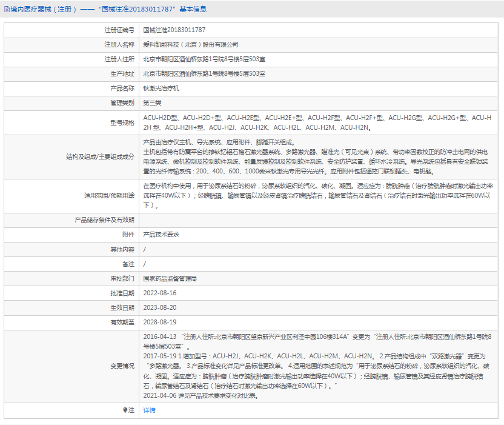This screenshot has height=425, width=504.
Task: Select approval date 2022-08-16
Action: pos(160,293)
